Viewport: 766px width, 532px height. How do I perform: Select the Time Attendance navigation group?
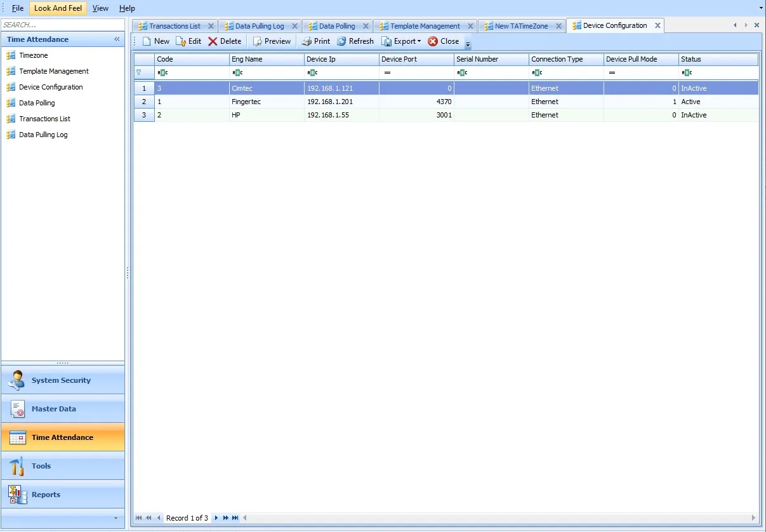[x=63, y=437]
